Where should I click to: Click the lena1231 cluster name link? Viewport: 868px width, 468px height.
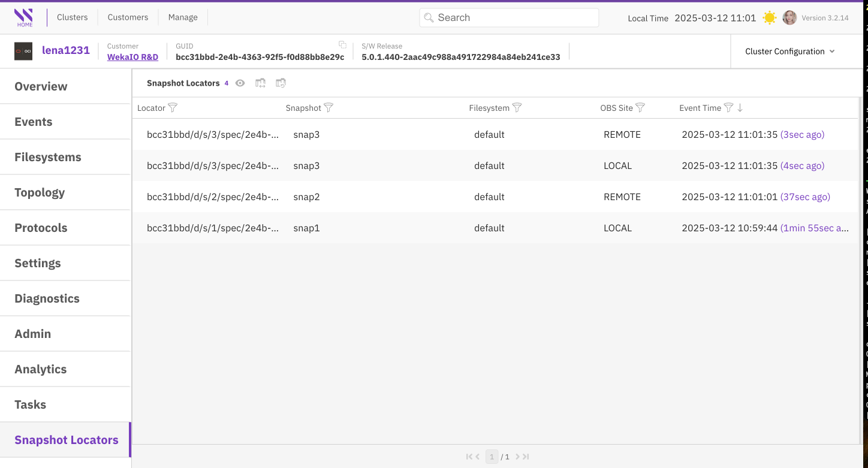(66, 51)
